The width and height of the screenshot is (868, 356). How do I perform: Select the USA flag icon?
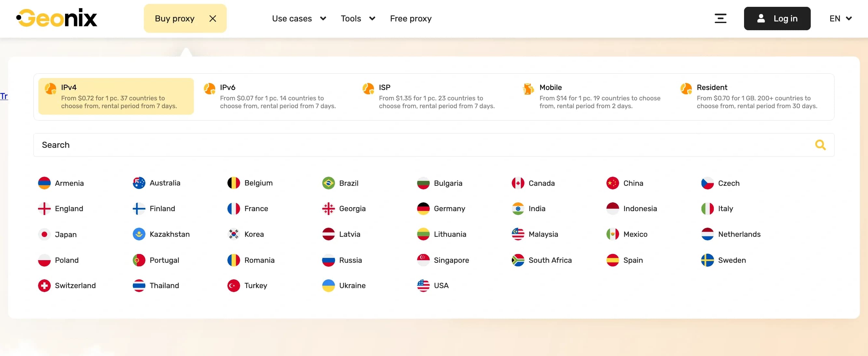pyautogui.click(x=423, y=285)
